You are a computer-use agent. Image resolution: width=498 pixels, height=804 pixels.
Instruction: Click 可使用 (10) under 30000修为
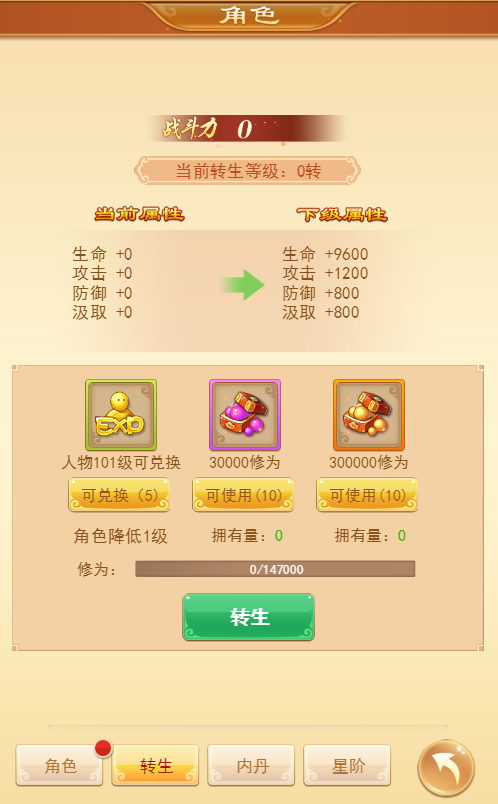pos(243,495)
